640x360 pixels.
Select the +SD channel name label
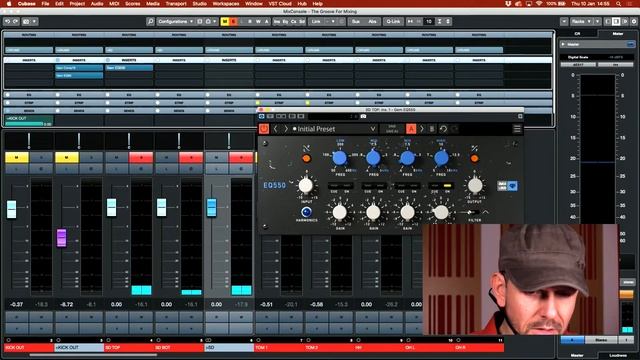[x=229, y=348]
